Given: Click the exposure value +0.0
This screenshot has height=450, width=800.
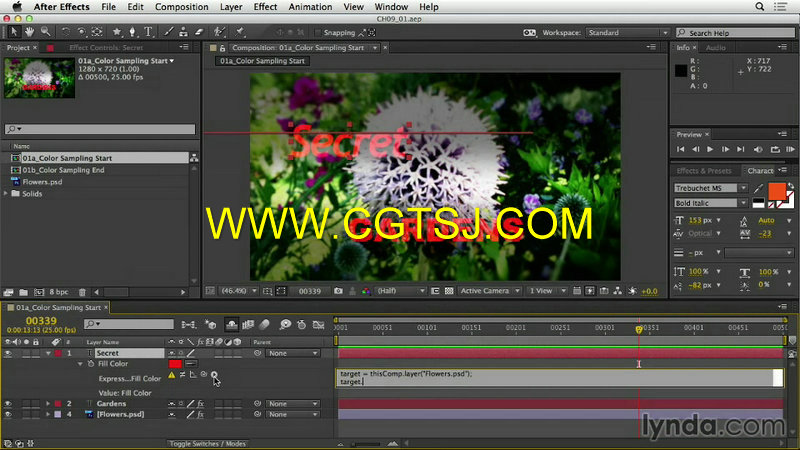Looking at the screenshot, I should coord(649,291).
